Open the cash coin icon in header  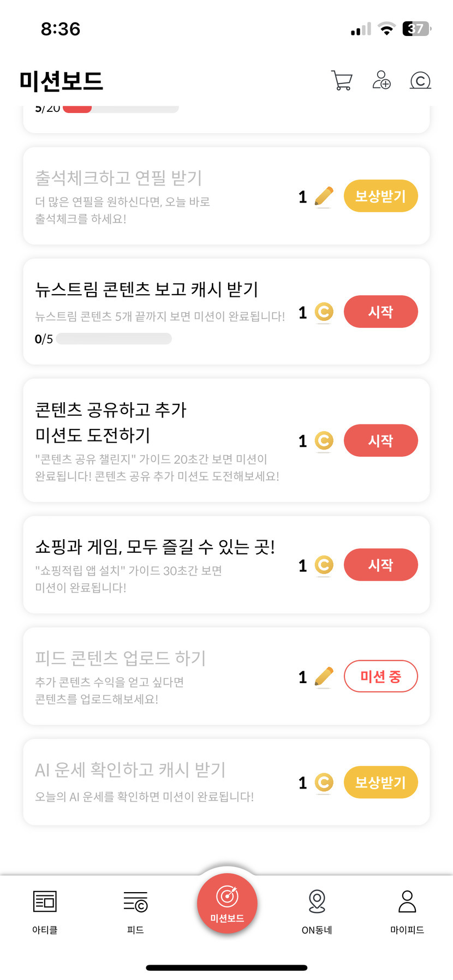(x=420, y=81)
